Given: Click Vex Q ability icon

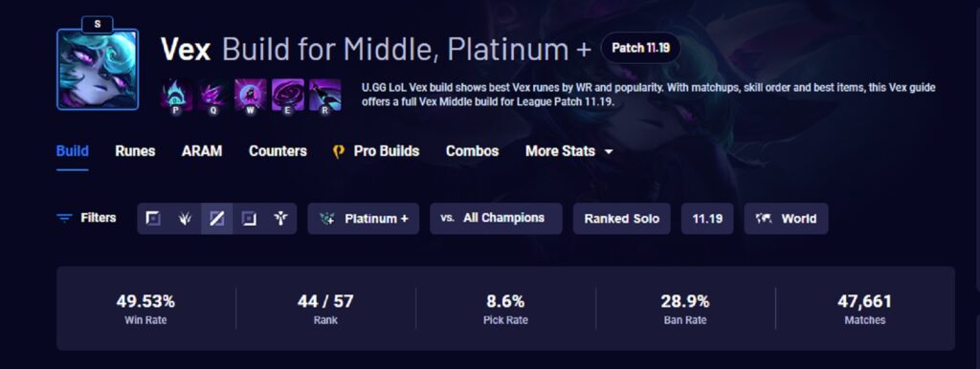Looking at the screenshot, I should click(213, 95).
